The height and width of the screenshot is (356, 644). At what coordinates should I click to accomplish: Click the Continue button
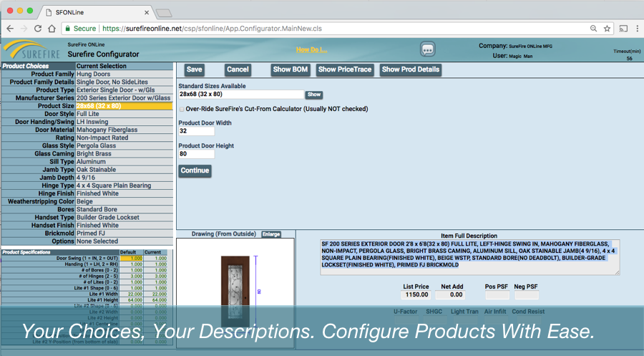click(x=195, y=170)
